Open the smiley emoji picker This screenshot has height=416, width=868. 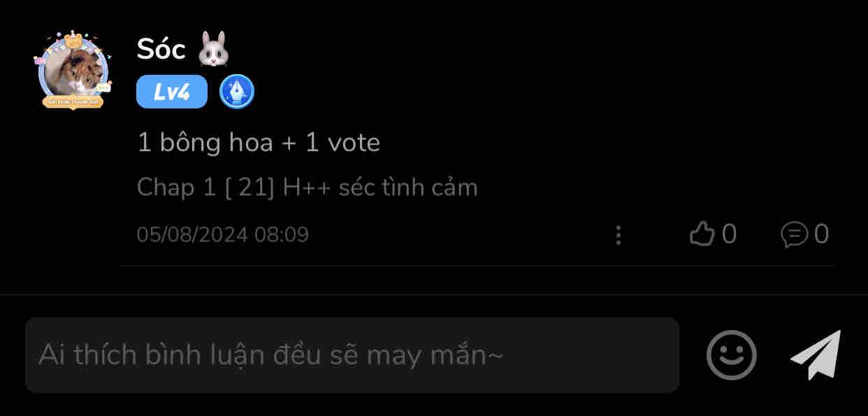click(x=731, y=355)
